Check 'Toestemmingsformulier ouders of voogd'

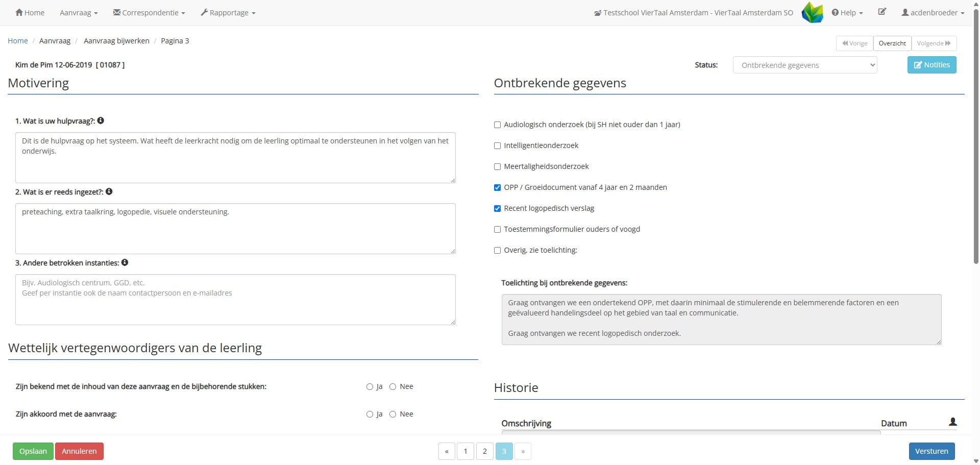pos(497,229)
